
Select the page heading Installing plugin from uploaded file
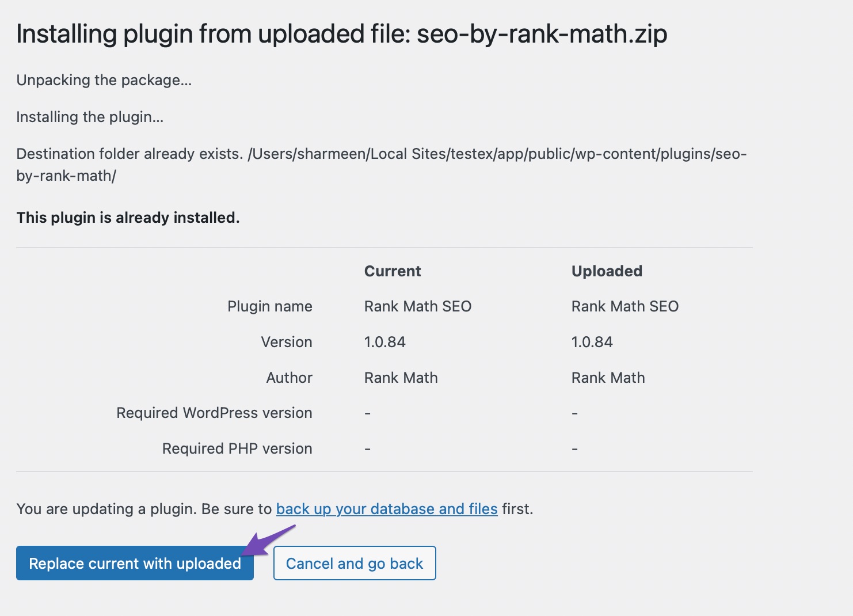[x=342, y=34]
